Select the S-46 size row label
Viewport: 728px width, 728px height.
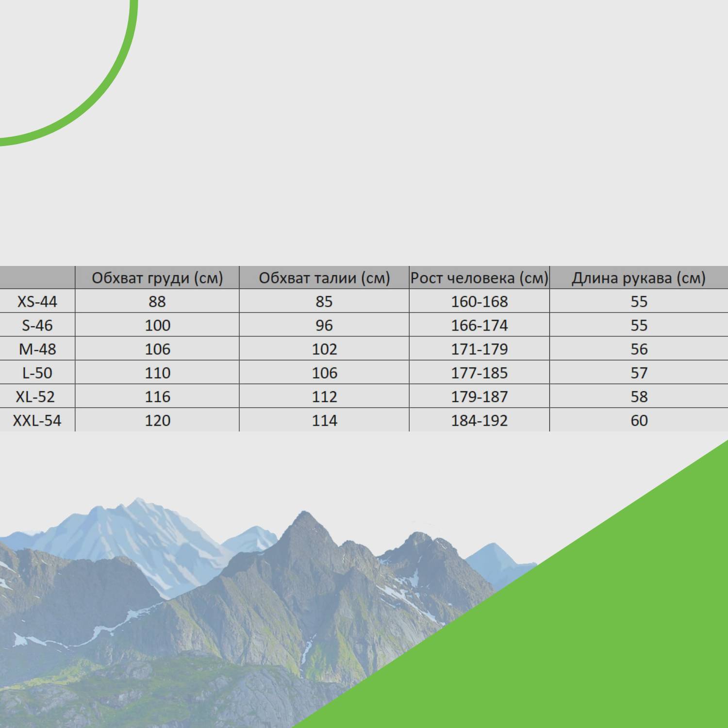[37, 325]
